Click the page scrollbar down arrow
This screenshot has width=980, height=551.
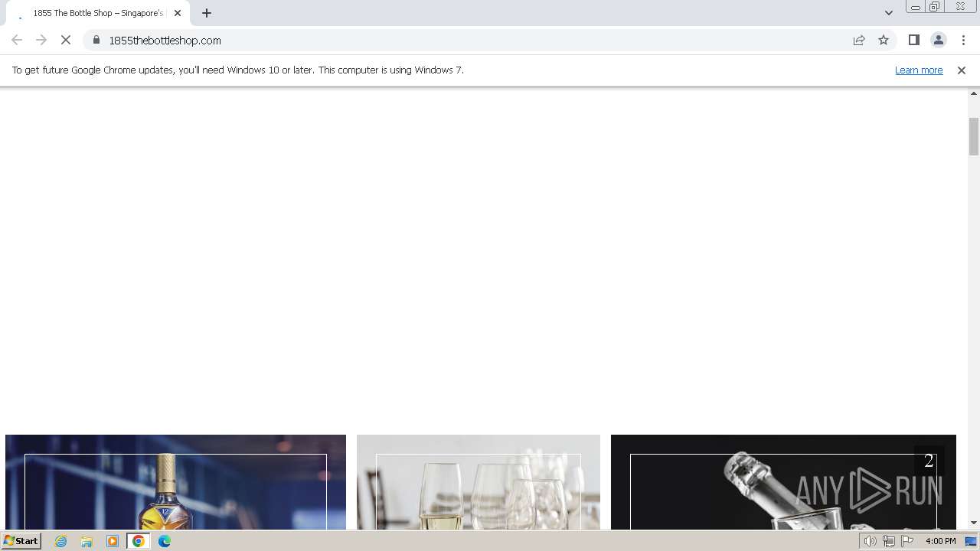click(x=974, y=523)
